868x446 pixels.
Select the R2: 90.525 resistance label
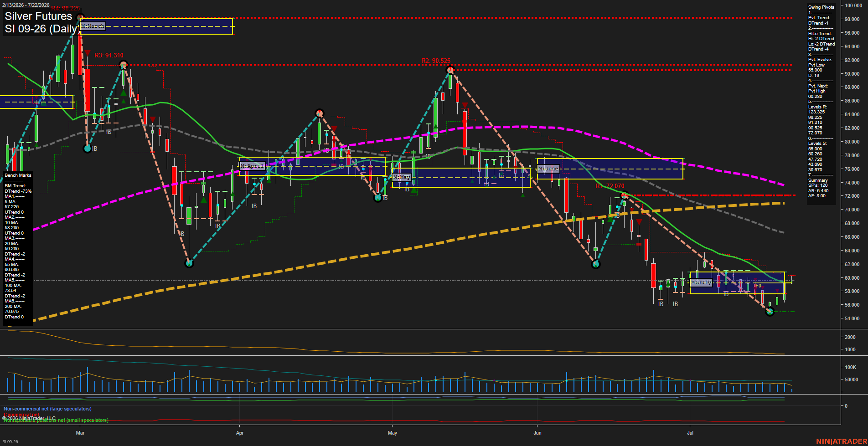(436, 61)
